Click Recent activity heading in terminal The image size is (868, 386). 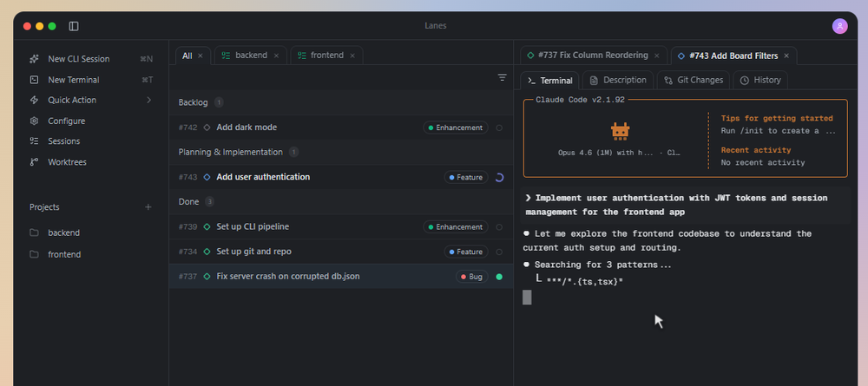(x=756, y=150)
